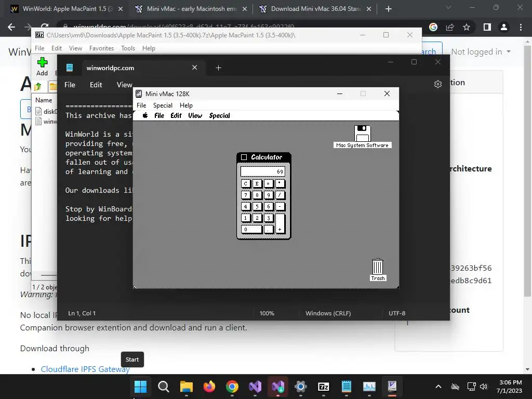Click the Calculator 2 key
Image resolution: width=532 pixels, height=399 pixels.
[257, 218]
